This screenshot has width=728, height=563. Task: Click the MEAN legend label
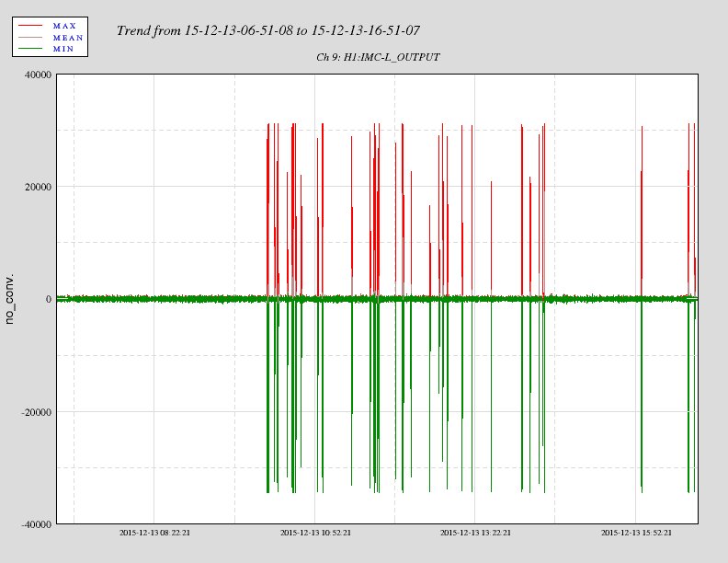click(x=68, y=38)
